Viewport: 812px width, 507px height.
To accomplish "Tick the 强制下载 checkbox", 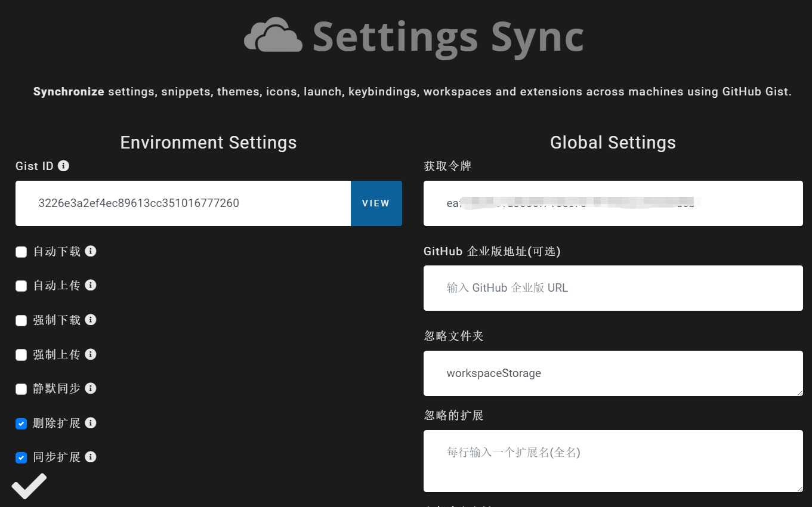I will [x=21, y=320].
